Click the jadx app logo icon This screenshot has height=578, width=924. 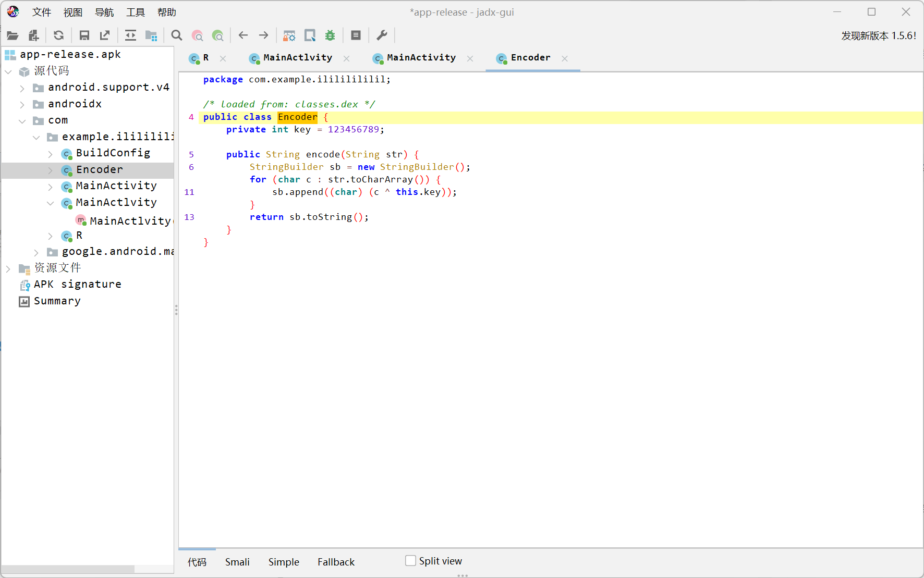[13, 11]
